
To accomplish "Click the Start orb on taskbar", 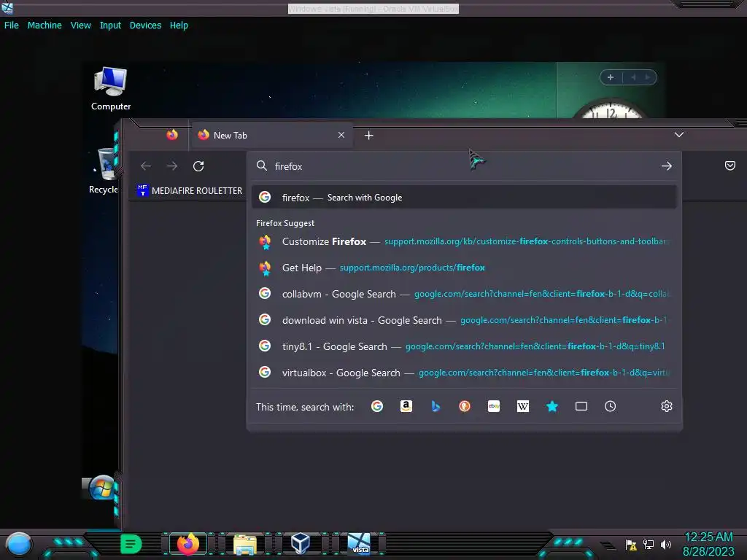I will [18, 544].
